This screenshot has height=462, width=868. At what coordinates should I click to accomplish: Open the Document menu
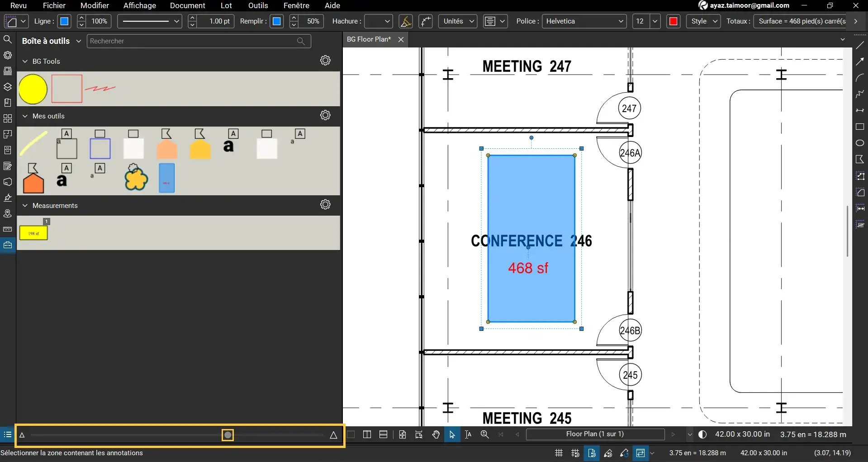click(x=188, y=5)
